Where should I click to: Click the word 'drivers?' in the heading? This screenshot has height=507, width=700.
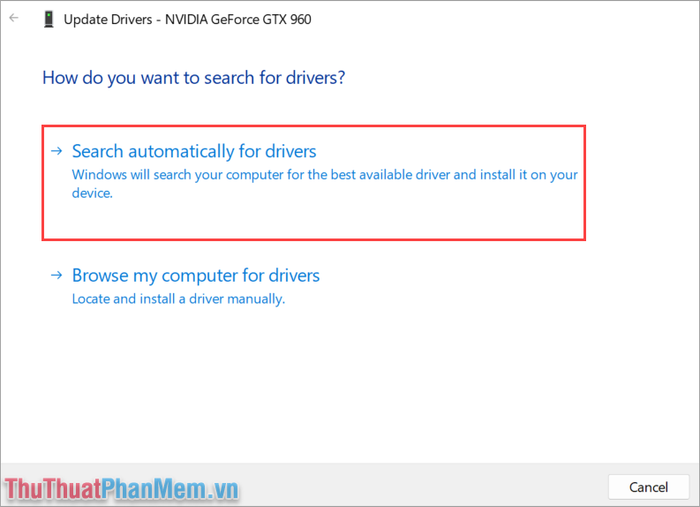click(x=316, y=78)
